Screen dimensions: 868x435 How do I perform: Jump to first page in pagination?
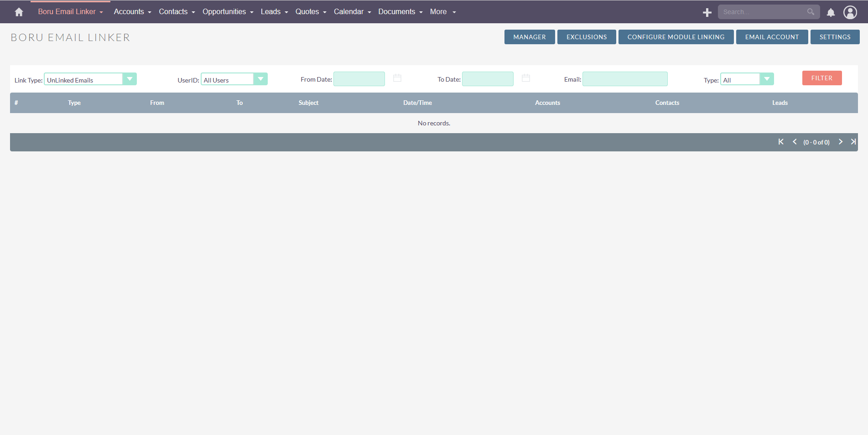[x=780, y=142]
